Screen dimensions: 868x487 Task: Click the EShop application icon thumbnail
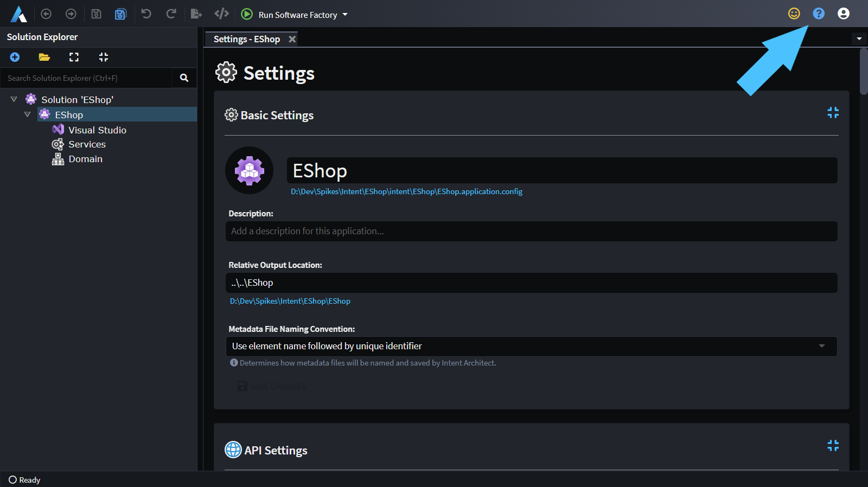(249, 170)
